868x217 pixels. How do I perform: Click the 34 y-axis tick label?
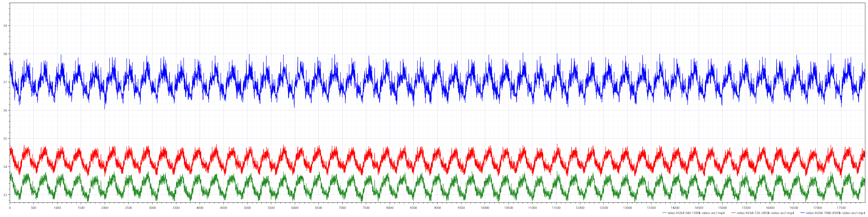pos(5,167)
